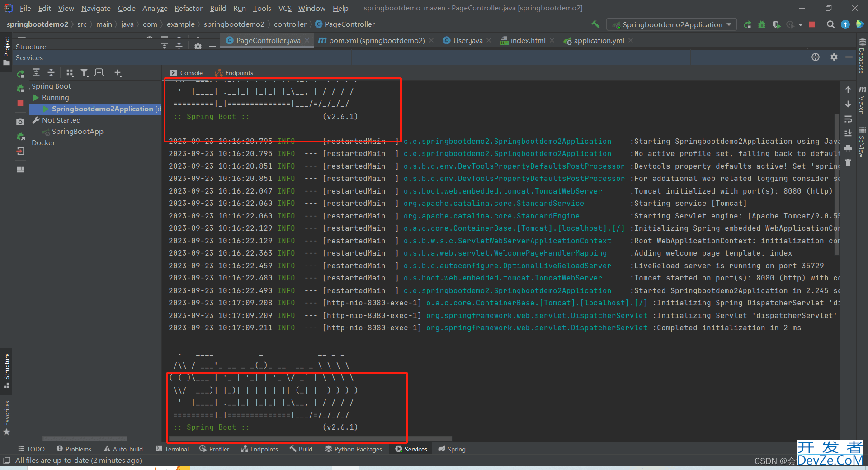The image size is (868, 470).
Task: Open the Terminal tool window
Action: (x=172, y=449)
